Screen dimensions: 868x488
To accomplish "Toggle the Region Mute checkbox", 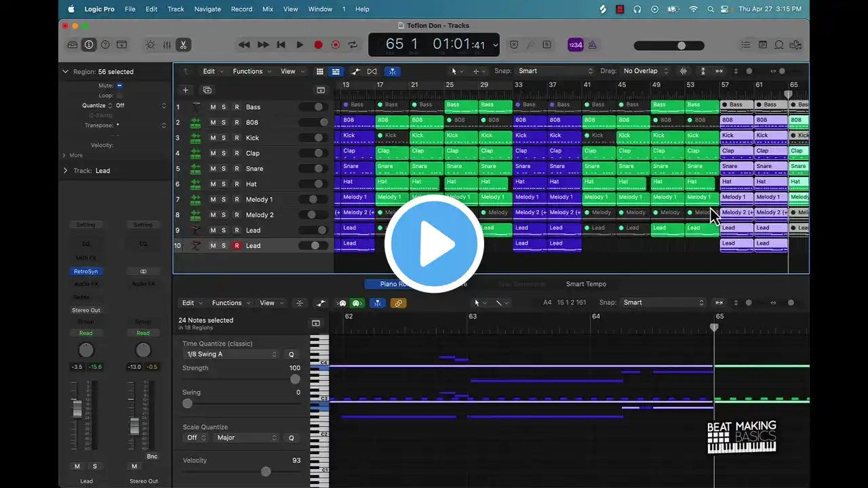I will coord(119,86).
